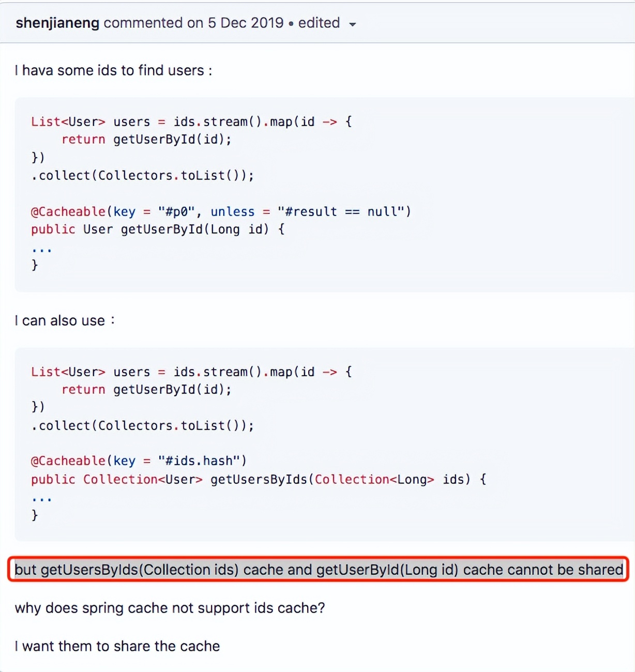Open the shenjianeng author profile link
The width and height of the screenshot is (635, 672).
(x=57, y=23)
